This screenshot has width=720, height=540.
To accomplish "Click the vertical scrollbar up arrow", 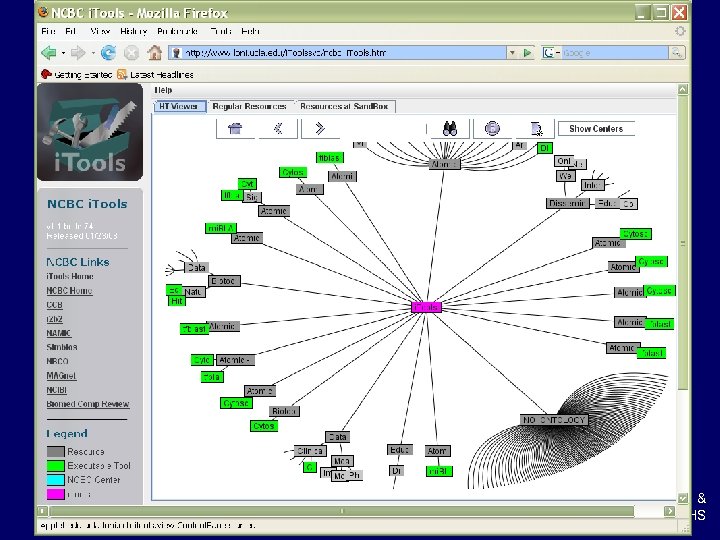I will click(683, 90).
